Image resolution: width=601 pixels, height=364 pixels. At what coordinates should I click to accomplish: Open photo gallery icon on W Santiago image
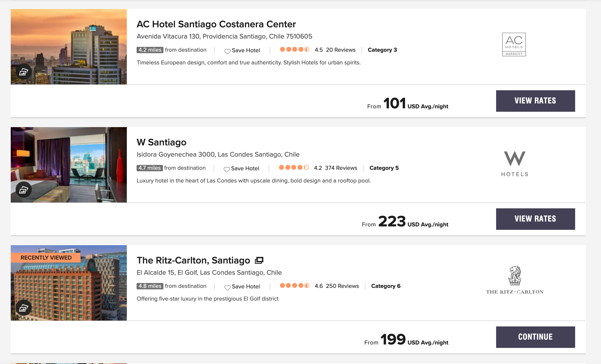(24, 190)
